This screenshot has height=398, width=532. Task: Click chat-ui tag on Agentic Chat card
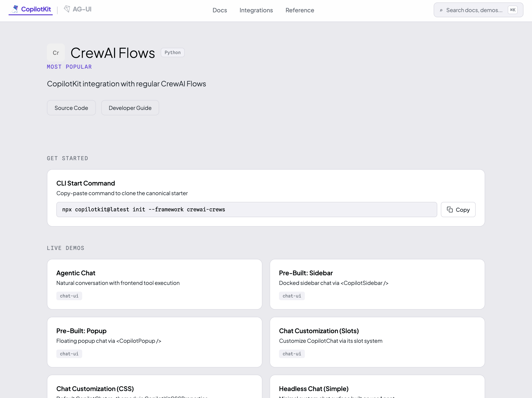point(69,296)
